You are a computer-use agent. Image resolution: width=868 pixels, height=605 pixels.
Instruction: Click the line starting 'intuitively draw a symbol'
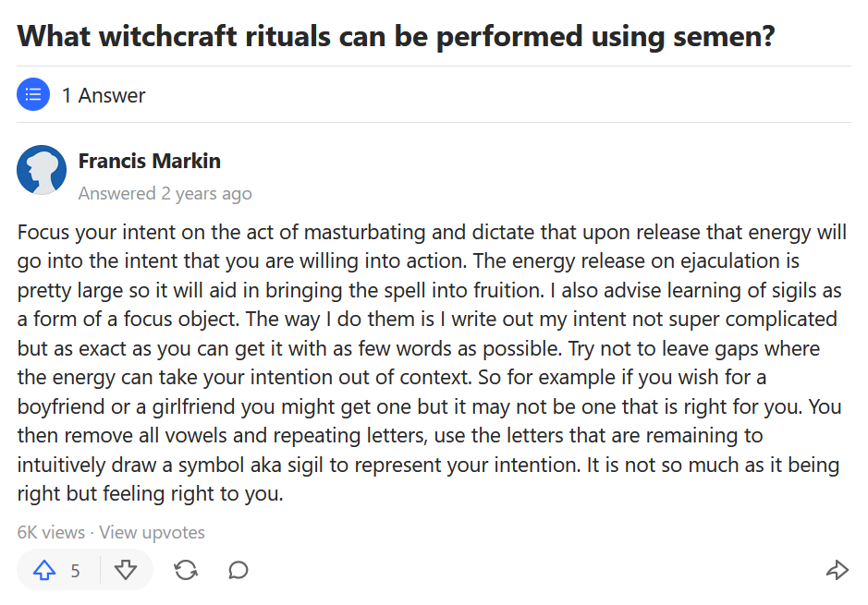click(x=428, y=465)
